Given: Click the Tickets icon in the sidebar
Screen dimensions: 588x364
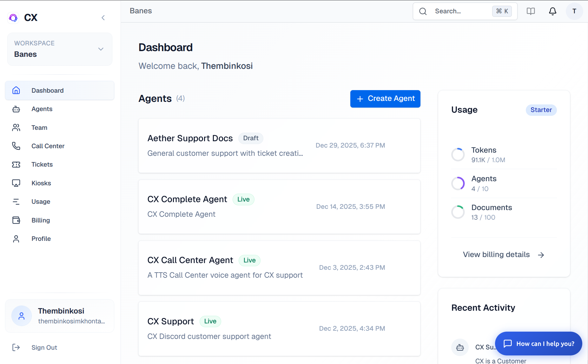Looking at the screenshot, I should click(16, 164).
